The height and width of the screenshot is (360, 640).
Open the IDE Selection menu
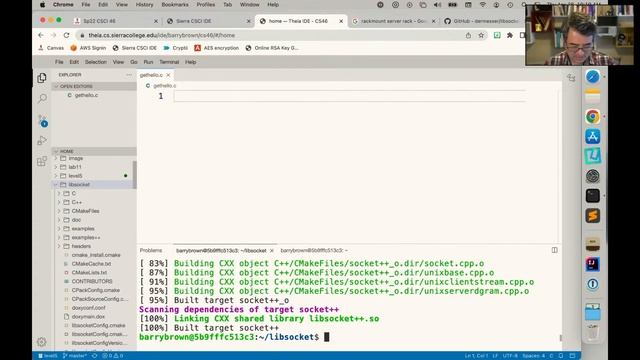pos(96,62)
